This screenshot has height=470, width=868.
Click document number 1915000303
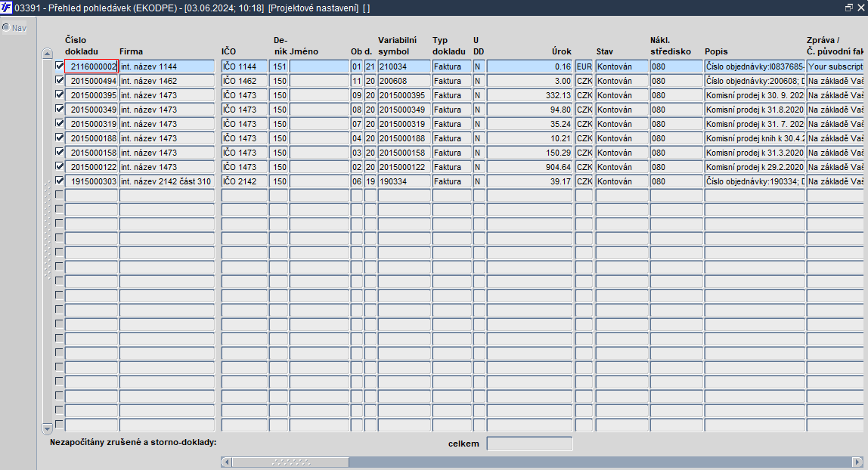click(x=91, y=181)
